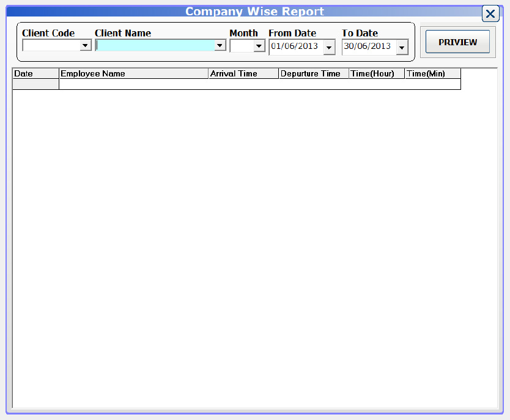Click the Client Name label text
Image resolution: width=510 pixels, height=420 pixels.
pos(124,33)
